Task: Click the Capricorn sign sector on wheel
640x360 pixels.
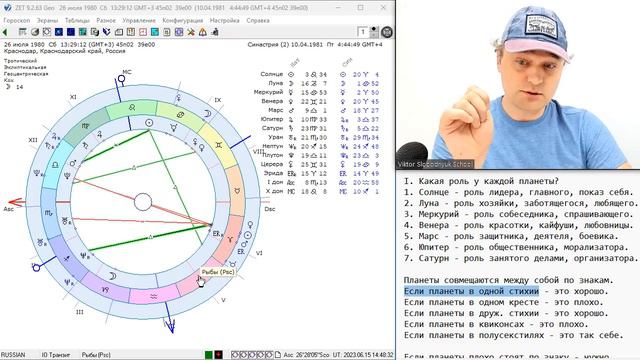Action: 105,289
